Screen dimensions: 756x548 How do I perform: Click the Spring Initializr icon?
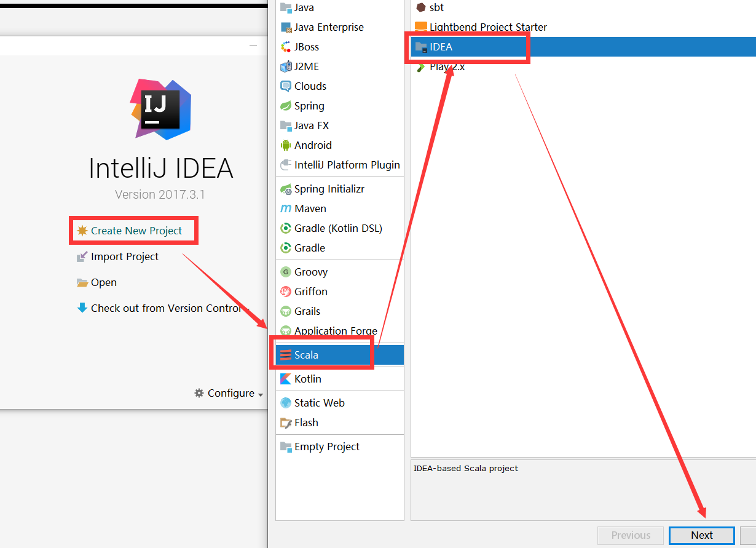(x=286, y=189)
